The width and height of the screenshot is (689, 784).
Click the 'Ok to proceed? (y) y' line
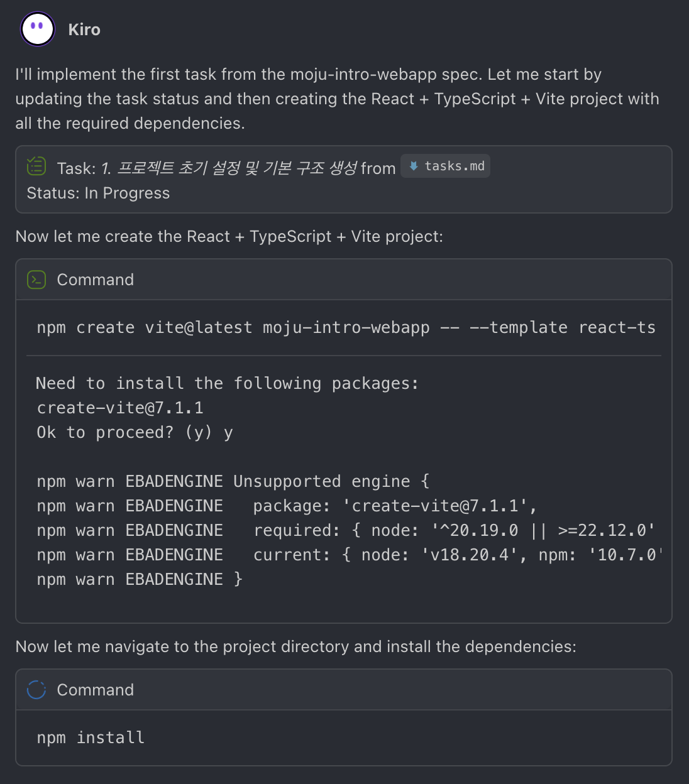click(x=135, y=433)
